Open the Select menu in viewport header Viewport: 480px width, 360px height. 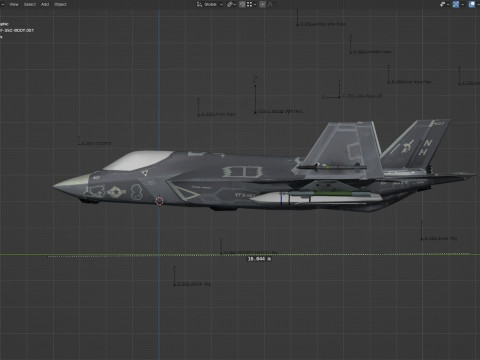point(30,4)
